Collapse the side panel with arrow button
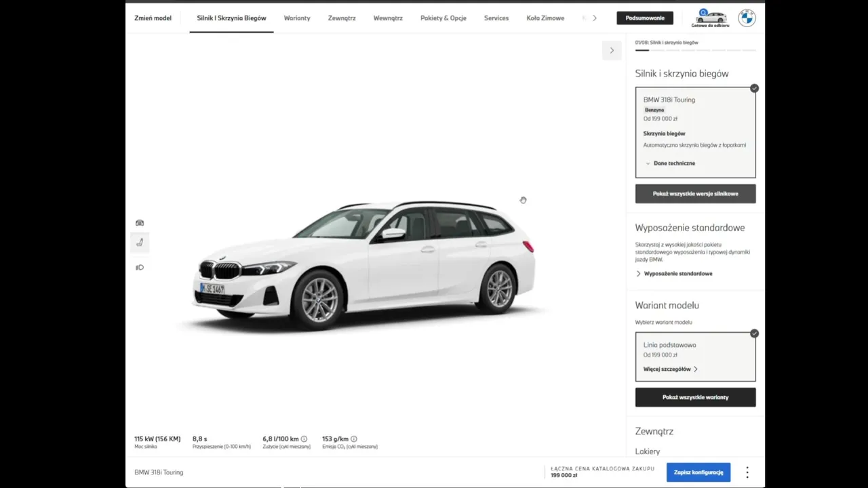 pos(612,50)
